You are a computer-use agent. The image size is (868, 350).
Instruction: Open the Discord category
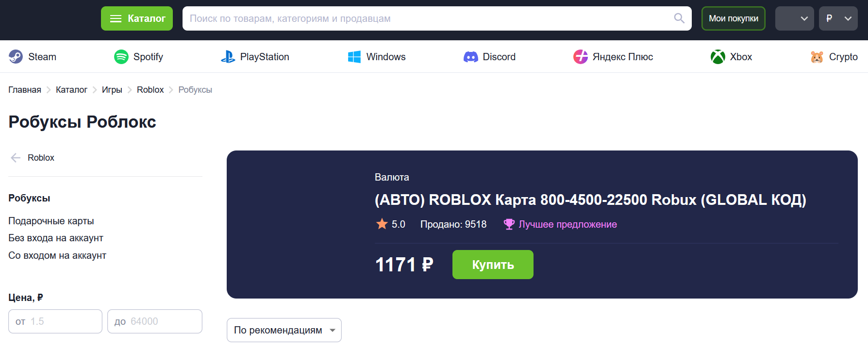pyautogui.click(x=489, y=57)
